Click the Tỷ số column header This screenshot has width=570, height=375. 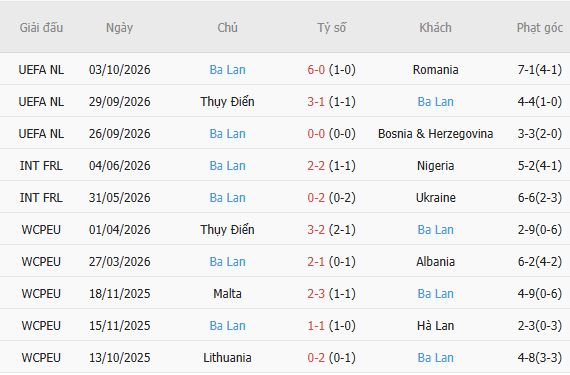pos(332,28)
